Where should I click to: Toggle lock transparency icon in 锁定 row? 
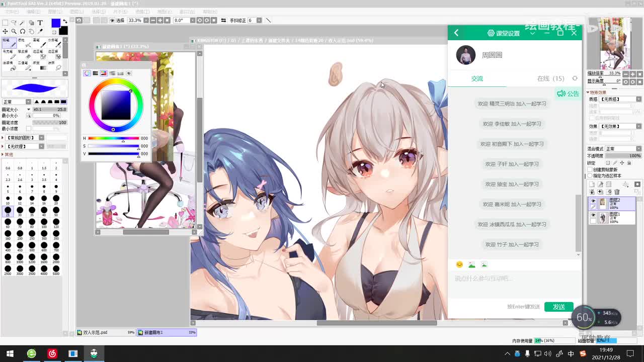tap(608, 163)
